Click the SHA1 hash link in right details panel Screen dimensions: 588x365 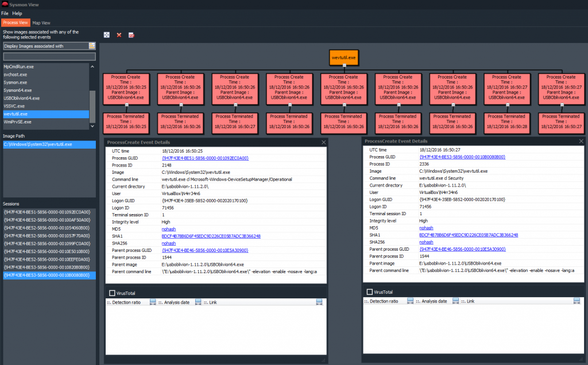pos(468,235)
